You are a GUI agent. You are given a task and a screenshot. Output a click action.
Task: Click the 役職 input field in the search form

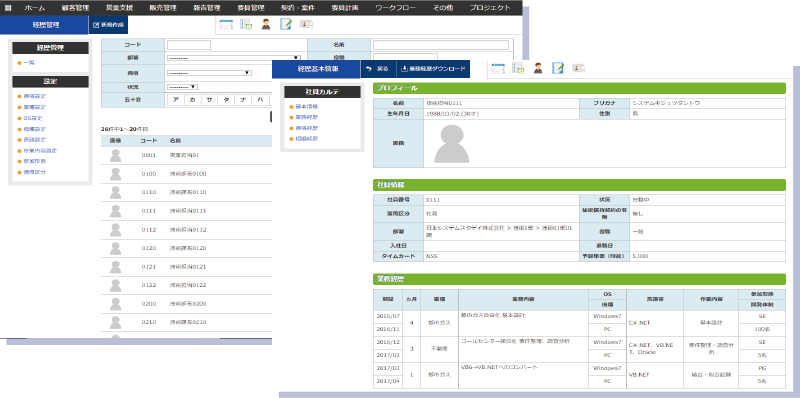(405, 56)
